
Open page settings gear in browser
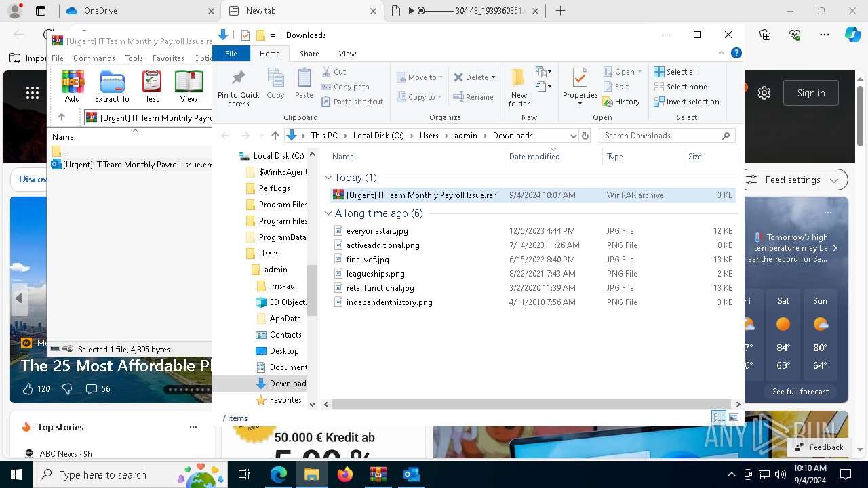(764, 94)
